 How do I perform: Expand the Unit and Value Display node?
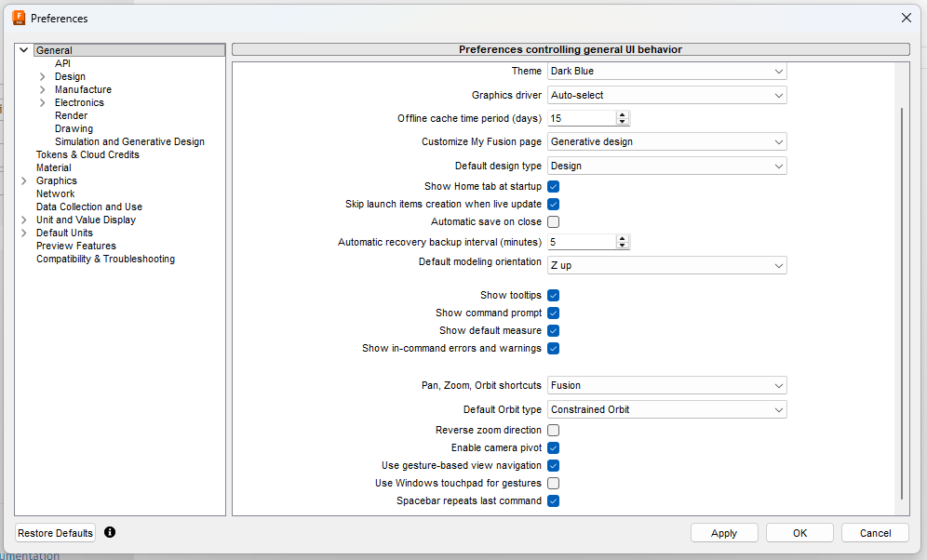[23, 220]
